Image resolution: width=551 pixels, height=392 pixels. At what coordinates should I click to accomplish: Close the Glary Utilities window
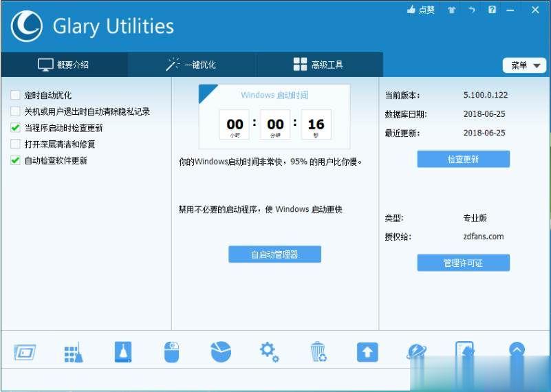click(535, 10)
